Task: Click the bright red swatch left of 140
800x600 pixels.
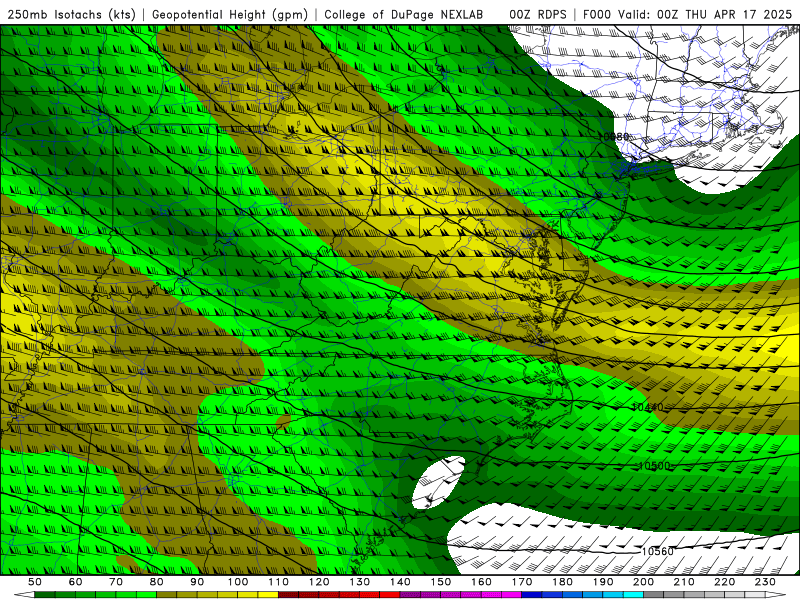Action: (x=390, y=595)
